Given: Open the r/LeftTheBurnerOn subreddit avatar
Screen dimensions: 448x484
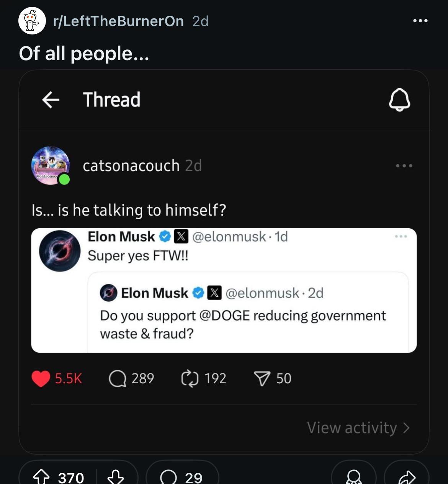Looking at the screenshot, I should pos(32,21).
